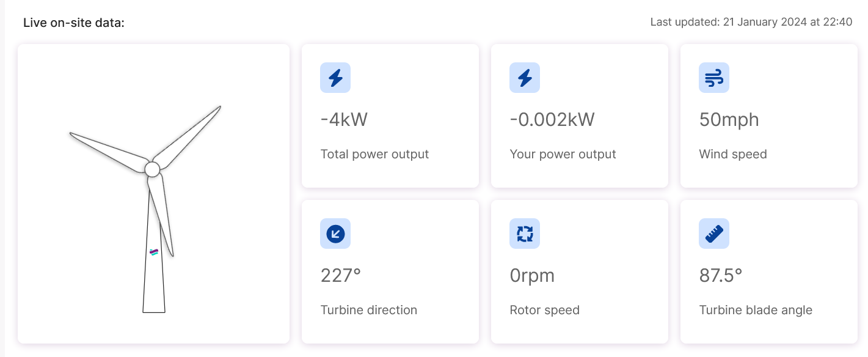Image resolution: width=868 pixels, height=357 pixels.
Task: Click the lightning bolt icon above Your power output
Action: coord(525,78)
